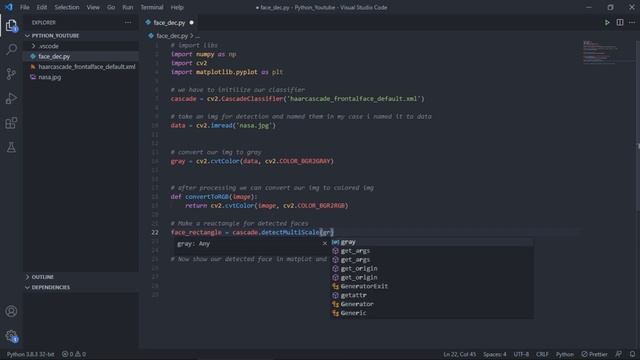Choose the 'getattr' suggestion

click(432, 296)
